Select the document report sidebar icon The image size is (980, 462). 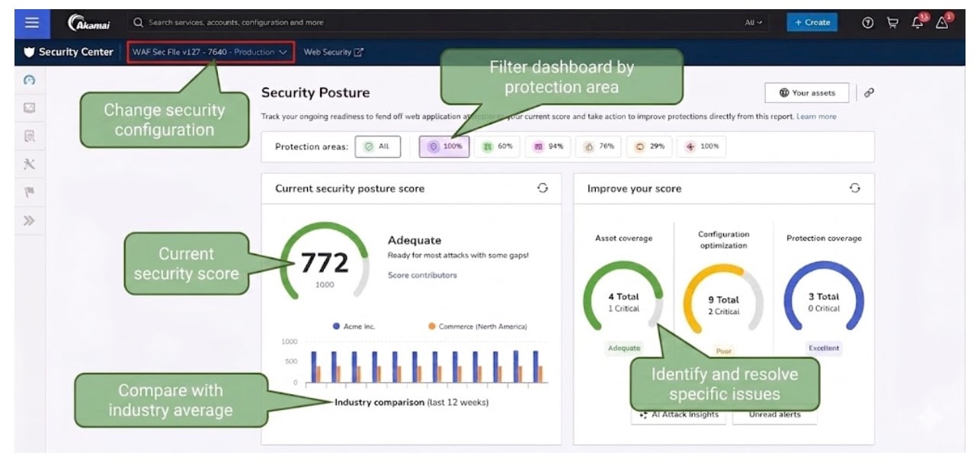(30, 136)
